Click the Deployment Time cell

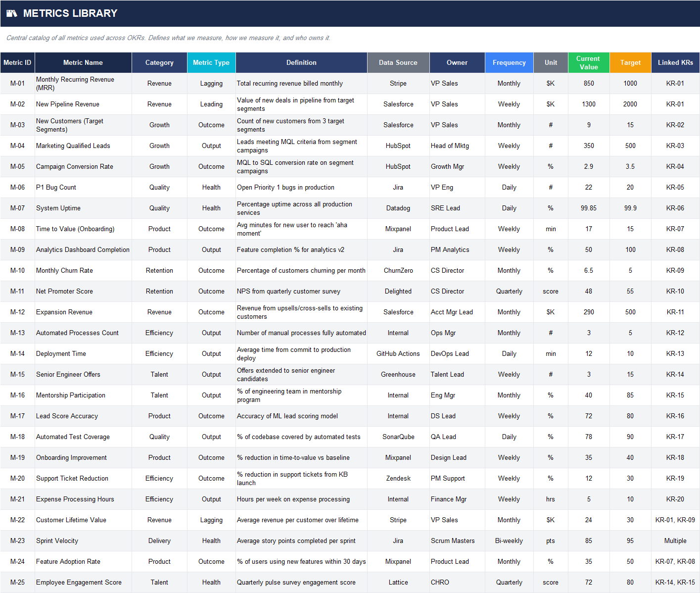[x=83, y=353]
